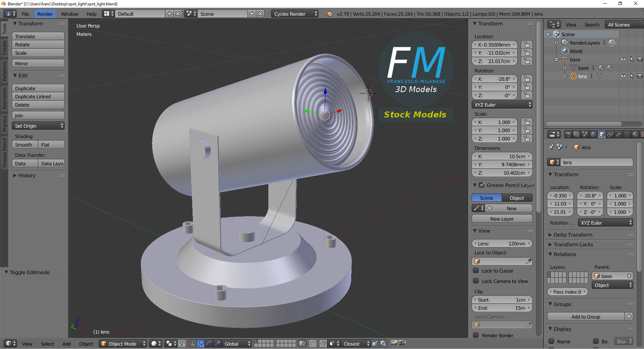The height and width of the screenshot is (349, 644).
Task: Click restrict-select arrow for lens in outliner
Action: coord(632,76)
